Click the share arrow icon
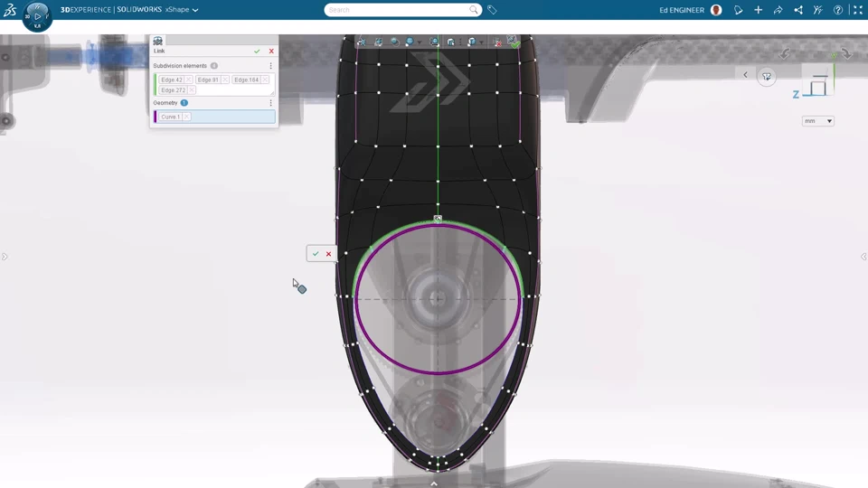This screenshot has height=488, width=868. [x=778, y=10]
